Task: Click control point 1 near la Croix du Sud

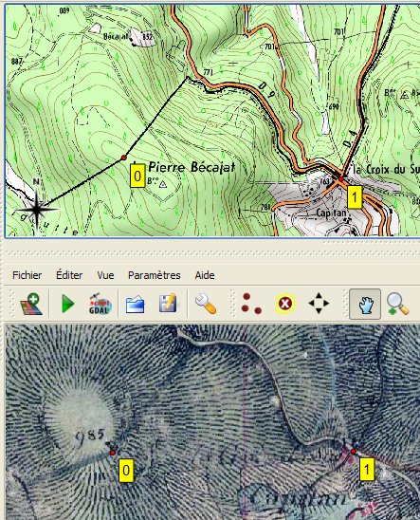Action: [341, 178]
